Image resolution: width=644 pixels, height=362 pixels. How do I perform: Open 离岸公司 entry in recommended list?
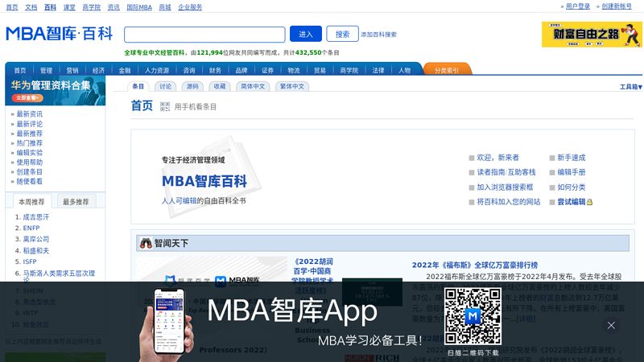tap(36, 239)
